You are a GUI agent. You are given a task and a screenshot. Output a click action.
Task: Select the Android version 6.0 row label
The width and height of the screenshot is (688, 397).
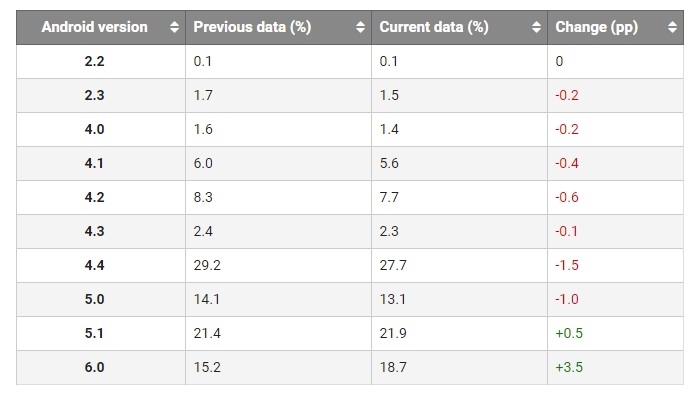point(94,367)
